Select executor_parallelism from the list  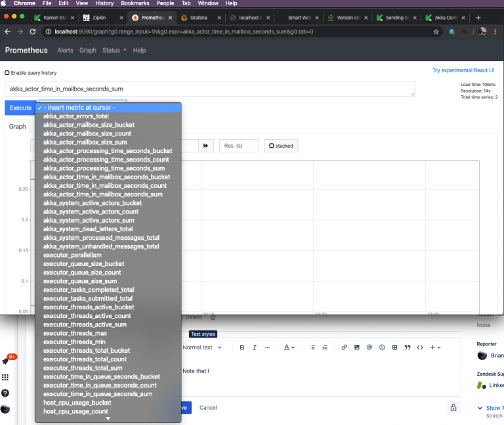108,255
